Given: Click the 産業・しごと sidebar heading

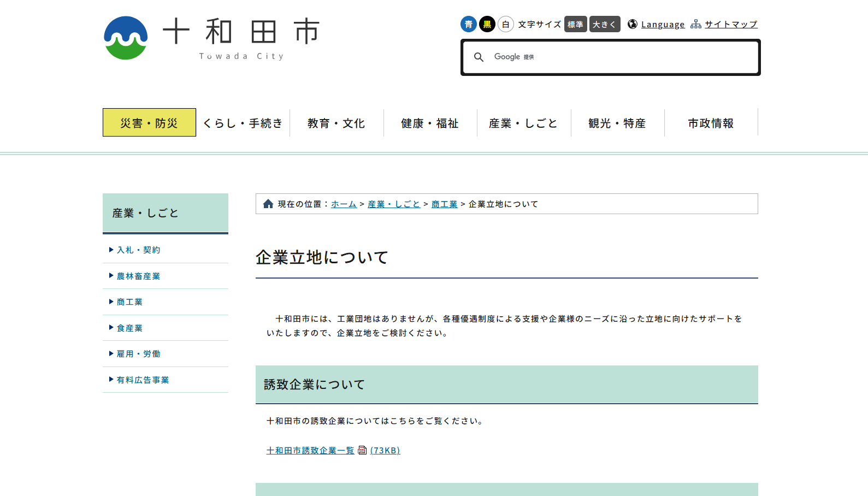Looking at the screenshot, I should click(x=166, y=213).
